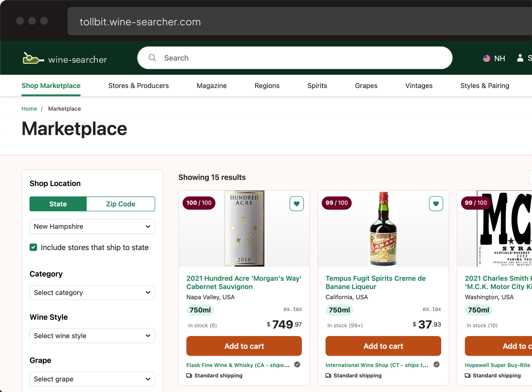The height and width of the screenshot is (392, 532).
Task: Click verified badge next to Flask Fine Wine
Action: (297, 365)
